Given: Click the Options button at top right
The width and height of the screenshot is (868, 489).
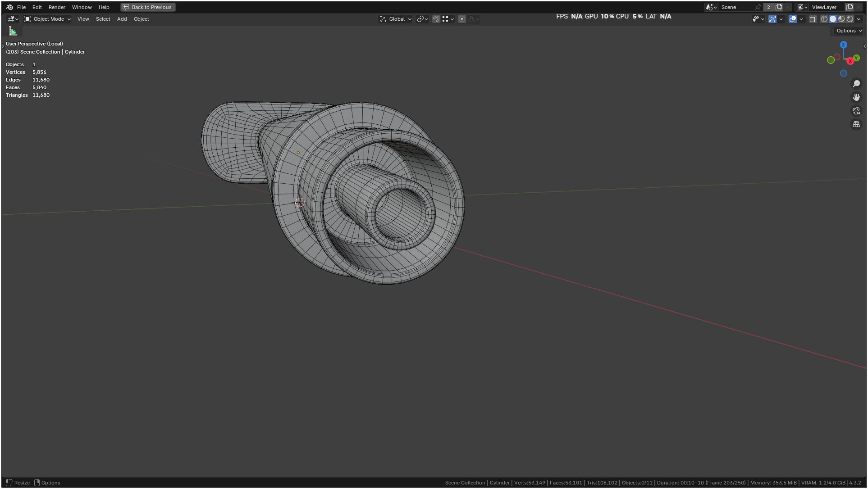Looking at the screenshot, I should (x=849, y=31).
